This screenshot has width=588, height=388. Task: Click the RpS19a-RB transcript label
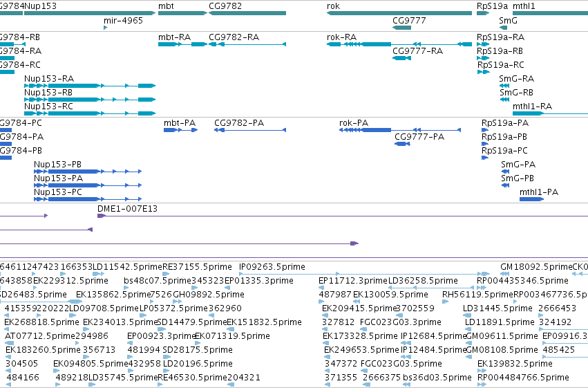500,51
